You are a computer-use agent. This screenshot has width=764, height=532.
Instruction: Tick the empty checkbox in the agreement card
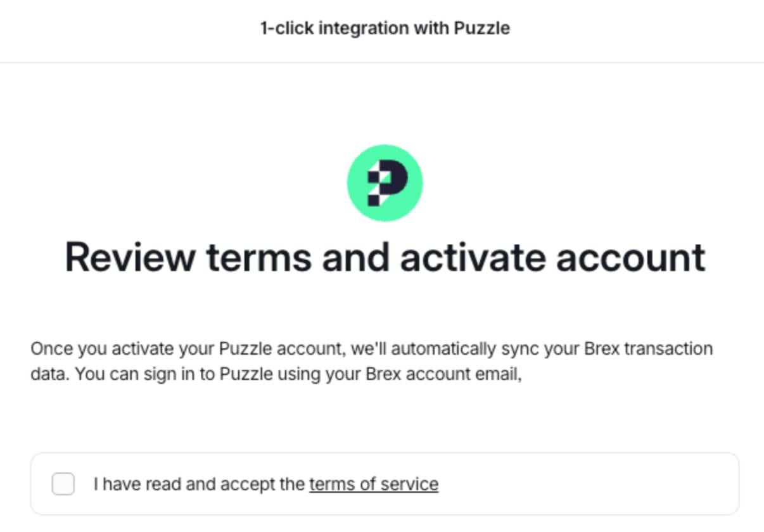62,483
